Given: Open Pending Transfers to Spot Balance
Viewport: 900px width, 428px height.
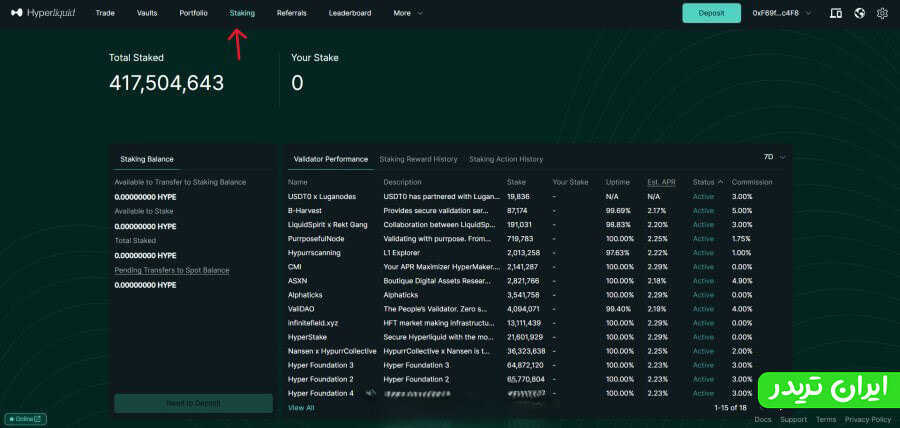Looking at the screenshot, I should [x=171, y=270].
